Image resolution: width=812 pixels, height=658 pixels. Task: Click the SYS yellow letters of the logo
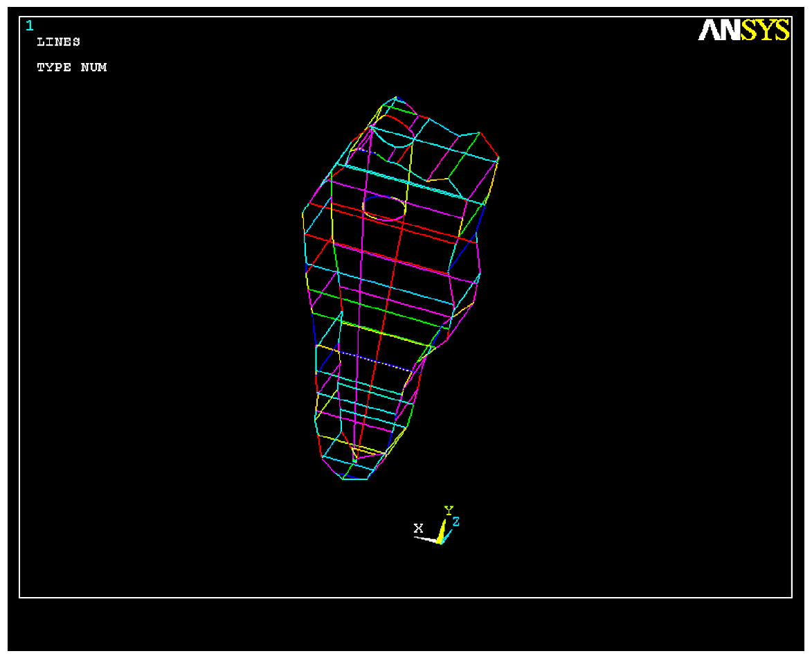pos(765,30)
